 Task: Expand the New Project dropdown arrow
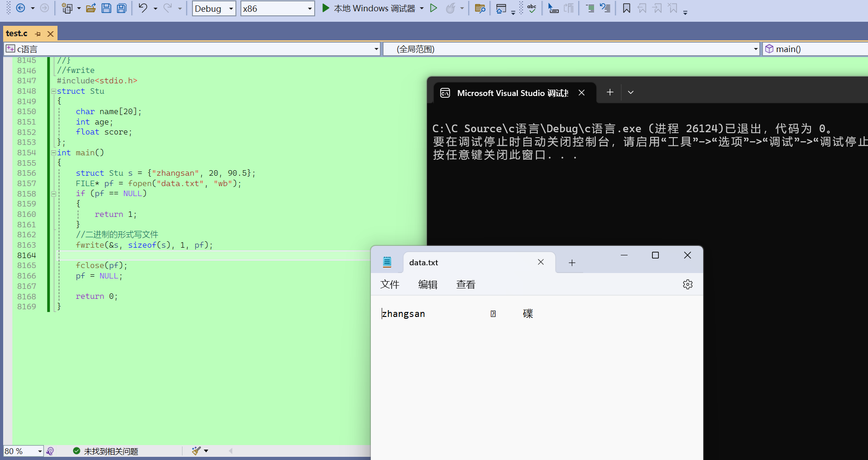(x=78, y=8)
